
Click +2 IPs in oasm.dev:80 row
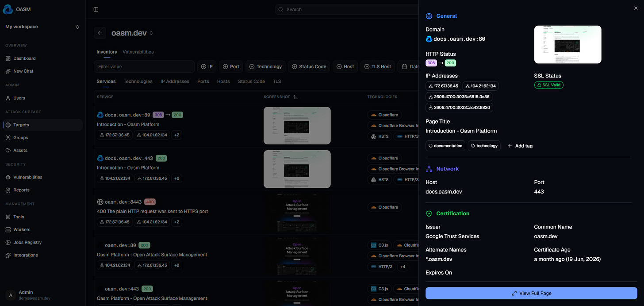click(x=176, y=265)
